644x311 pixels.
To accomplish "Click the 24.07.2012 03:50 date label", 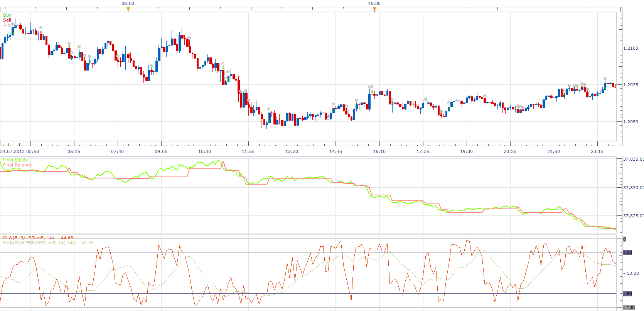I will (20, 151).
